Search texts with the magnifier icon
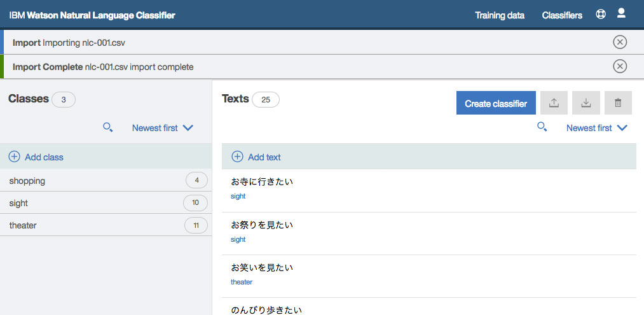This screenshot has width=644, height=315. (x=542, y=127)
